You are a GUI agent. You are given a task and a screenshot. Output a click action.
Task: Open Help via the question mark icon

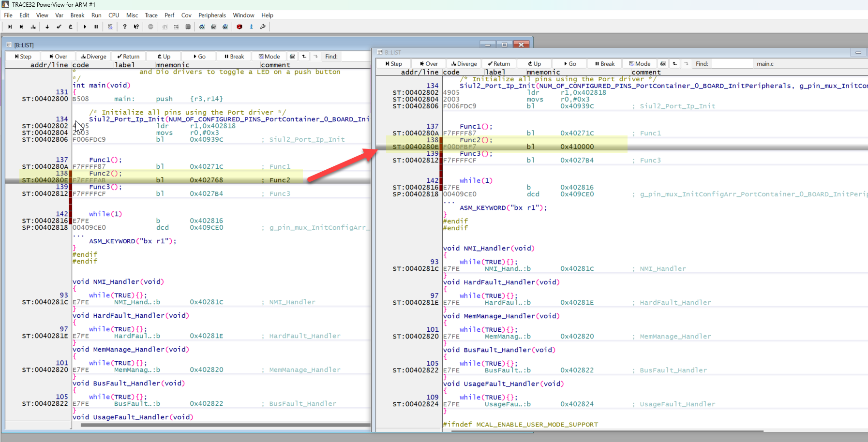[125, 27]
